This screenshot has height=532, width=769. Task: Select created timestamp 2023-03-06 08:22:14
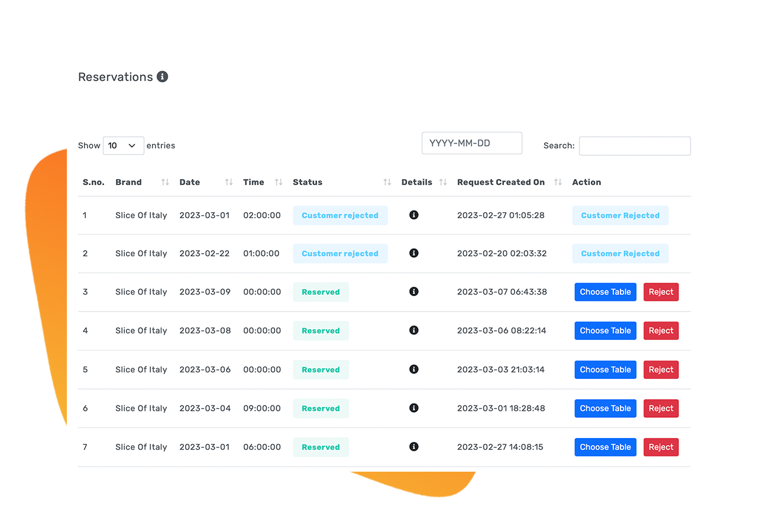(x=502, y=330)
